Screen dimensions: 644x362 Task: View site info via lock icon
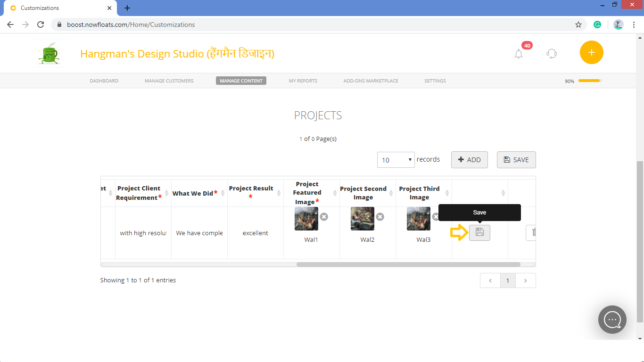coord(59,25)
